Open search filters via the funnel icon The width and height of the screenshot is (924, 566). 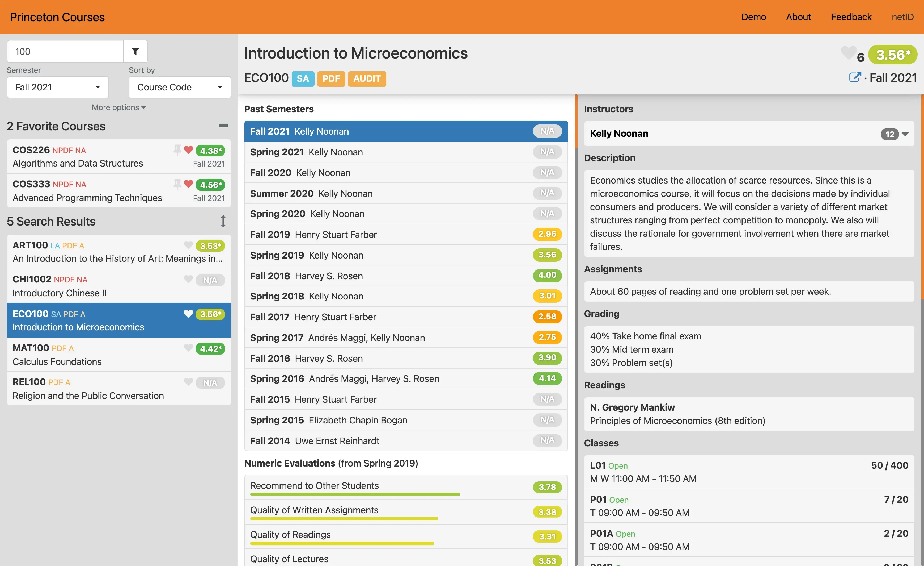135,51
